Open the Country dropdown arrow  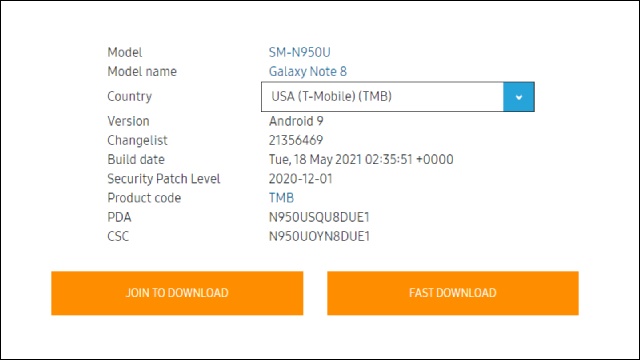(519, 97)
